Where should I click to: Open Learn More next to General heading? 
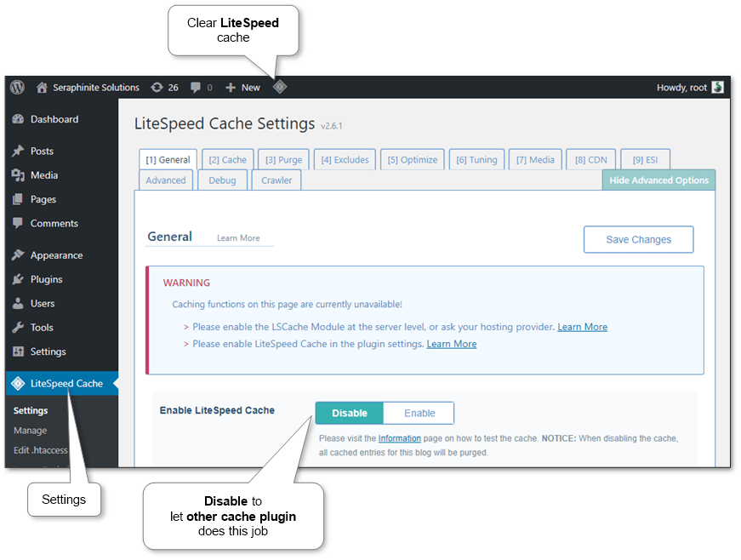click(238, 238)
